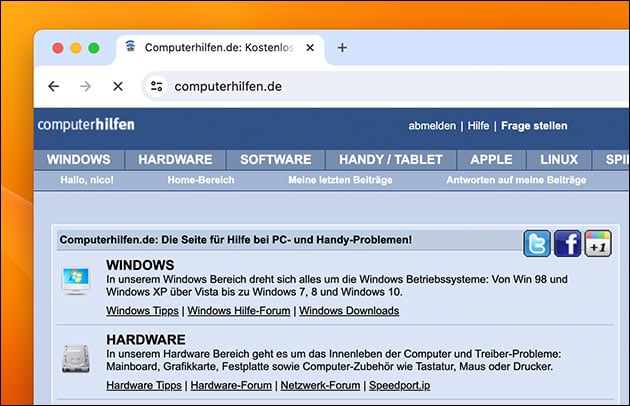
Task: Click the browser forward arrow
Action: coord(85,86)
